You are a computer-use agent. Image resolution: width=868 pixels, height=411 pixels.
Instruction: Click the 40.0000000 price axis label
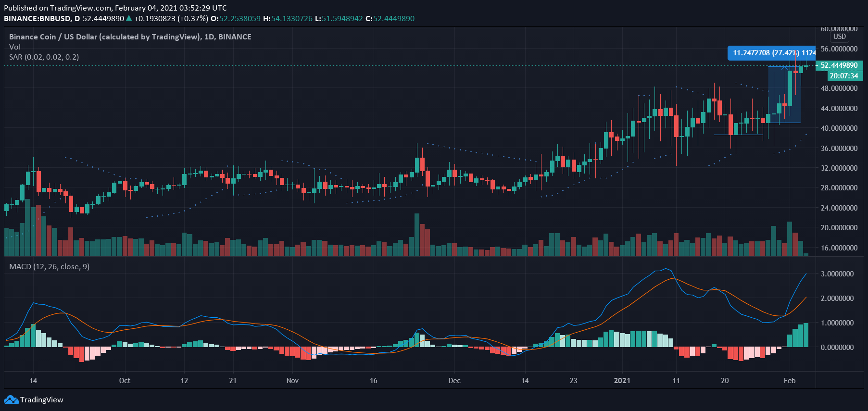point(839,128)
